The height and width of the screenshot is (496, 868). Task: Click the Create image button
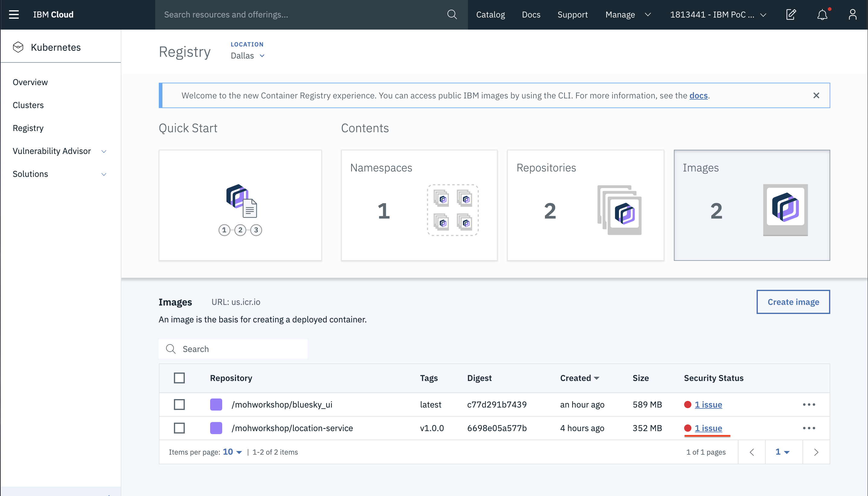pyautogui.click(x=793, y=302)
